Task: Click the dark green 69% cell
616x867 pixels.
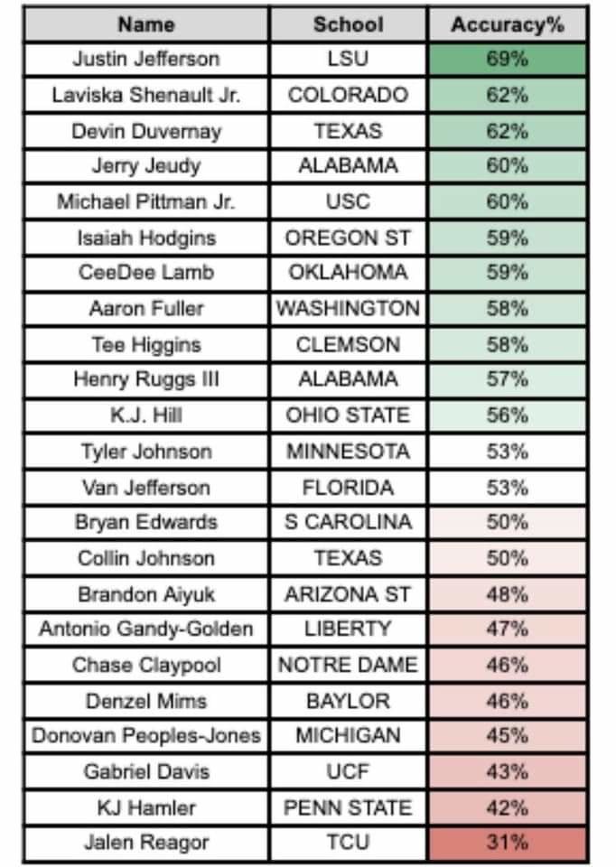Action: (507, 60)
